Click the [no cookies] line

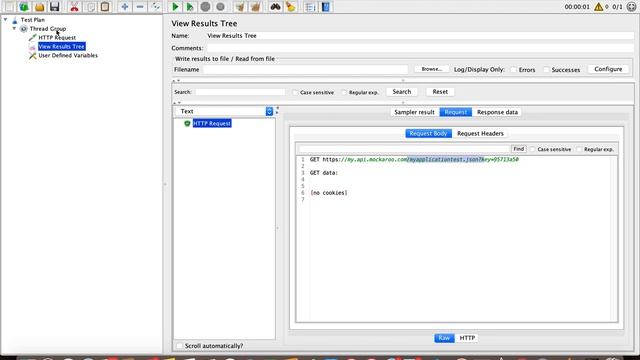pos(329,193)
